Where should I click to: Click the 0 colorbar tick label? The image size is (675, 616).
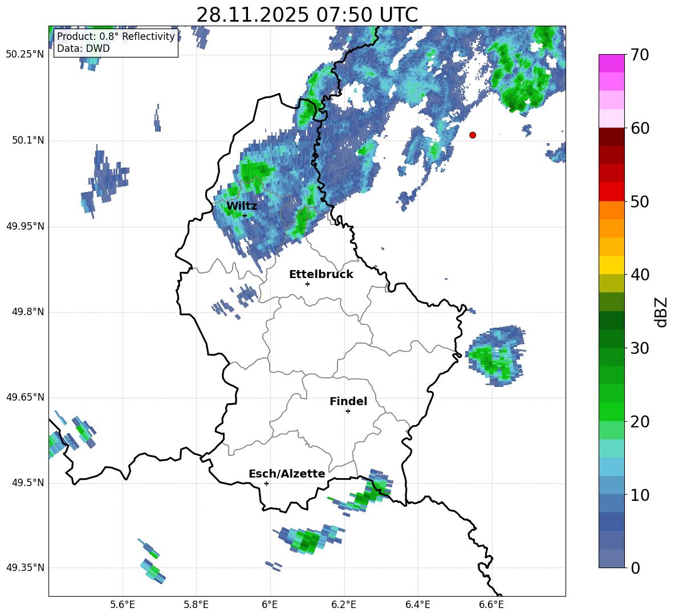pos(635,568)
